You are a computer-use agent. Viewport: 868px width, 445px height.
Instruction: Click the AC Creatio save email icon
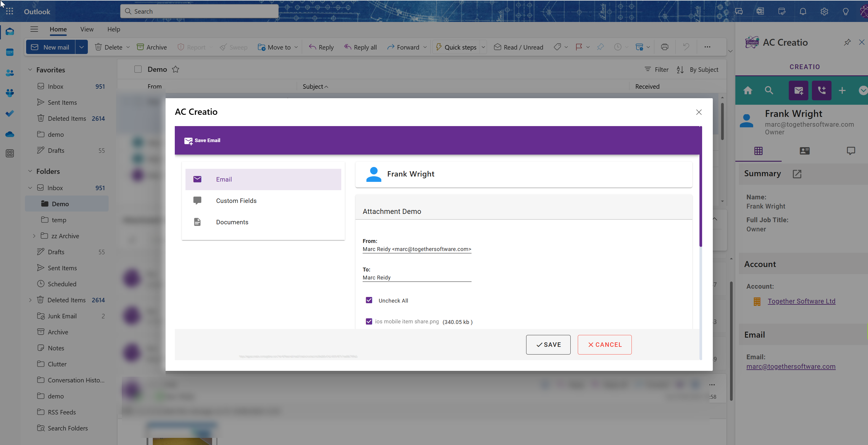click(x=798, y=90)
